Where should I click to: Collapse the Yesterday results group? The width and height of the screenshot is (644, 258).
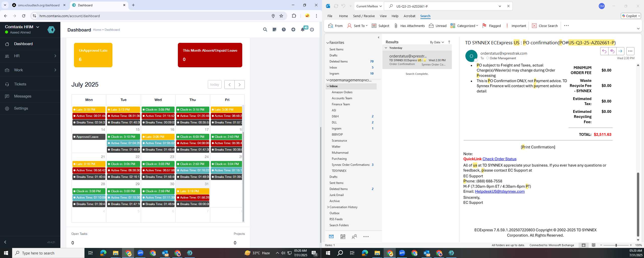pyautogui.click(x=386, y=48)
